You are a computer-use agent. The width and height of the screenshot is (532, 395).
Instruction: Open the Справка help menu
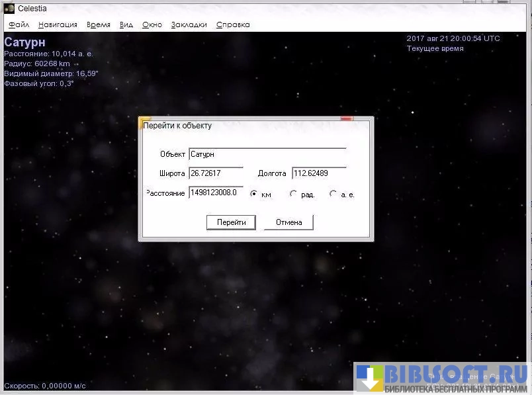click(x=233, y=24)
